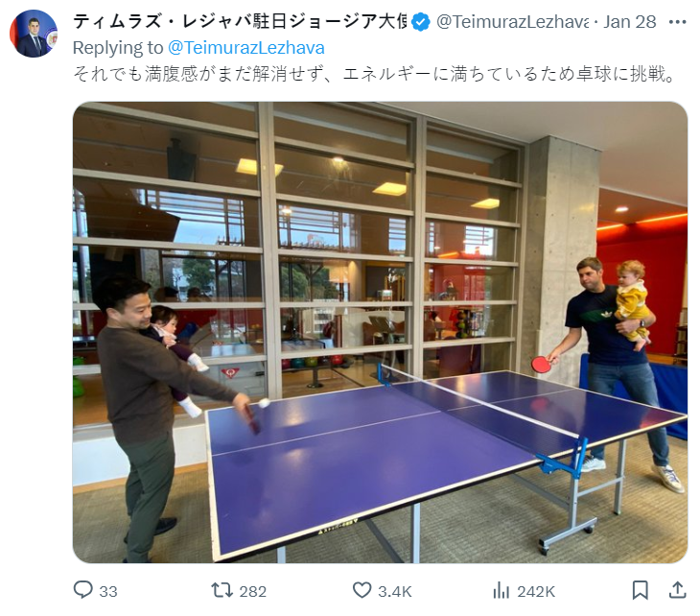Open the table tennis photo
The height and width of the screenshot is (616, 700).
point(380,332)
